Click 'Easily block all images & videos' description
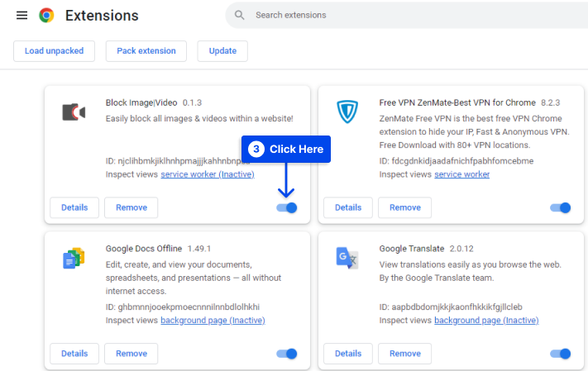Viewport: 588px width, 371px height. (199, 118)
